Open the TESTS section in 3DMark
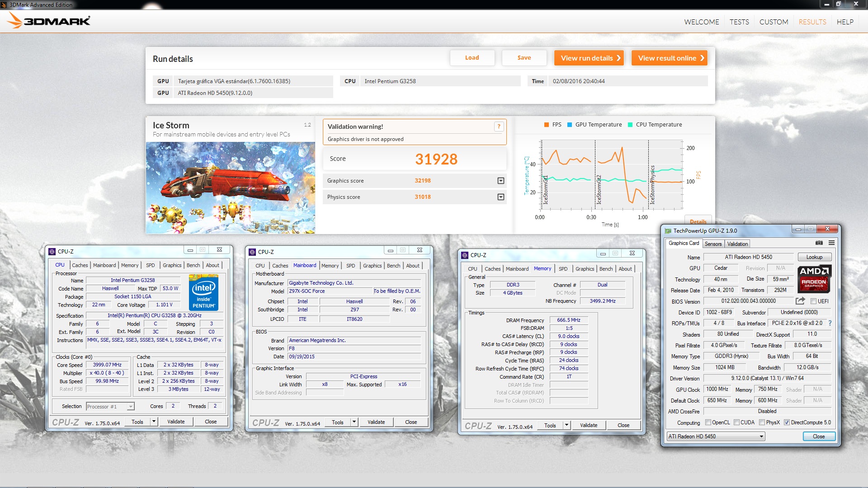 pyautogui.click(x=739, y=22)
